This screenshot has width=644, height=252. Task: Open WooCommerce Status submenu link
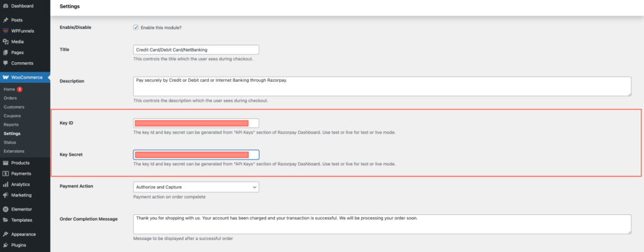[10, 142]
